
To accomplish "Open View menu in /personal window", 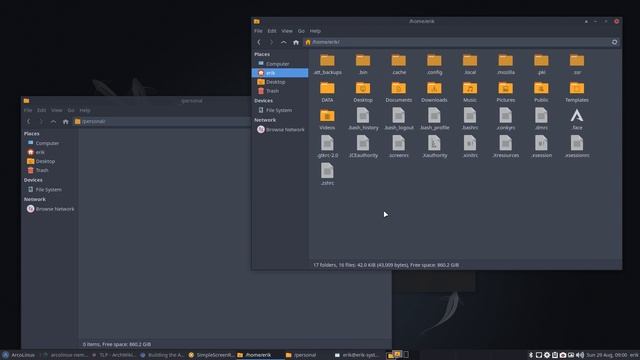I will point(57,110).
